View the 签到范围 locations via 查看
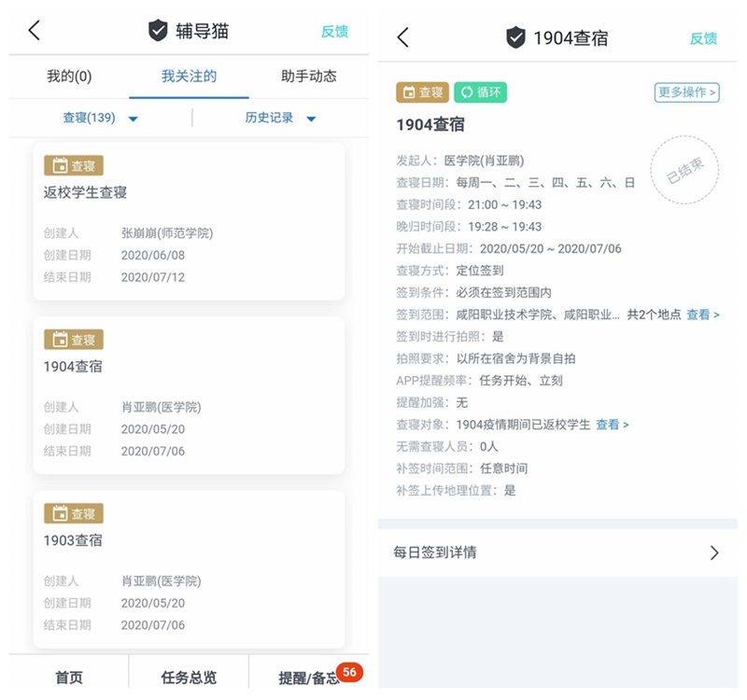The width and height of the screenshot is (747, 700). click(x=703, y=315)
